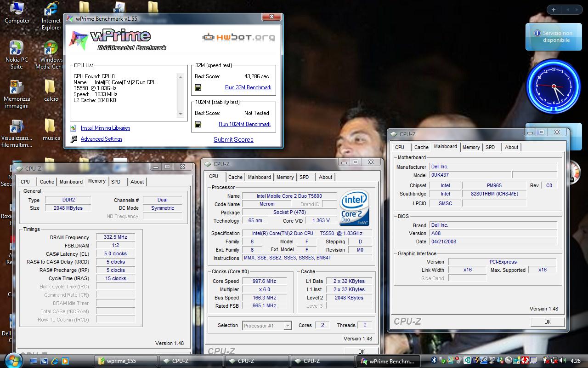The height and width of the screenshot is (368, 588).
Task: Click the magnifier icon next to Advanced Settings
Action: click(73, 139)
